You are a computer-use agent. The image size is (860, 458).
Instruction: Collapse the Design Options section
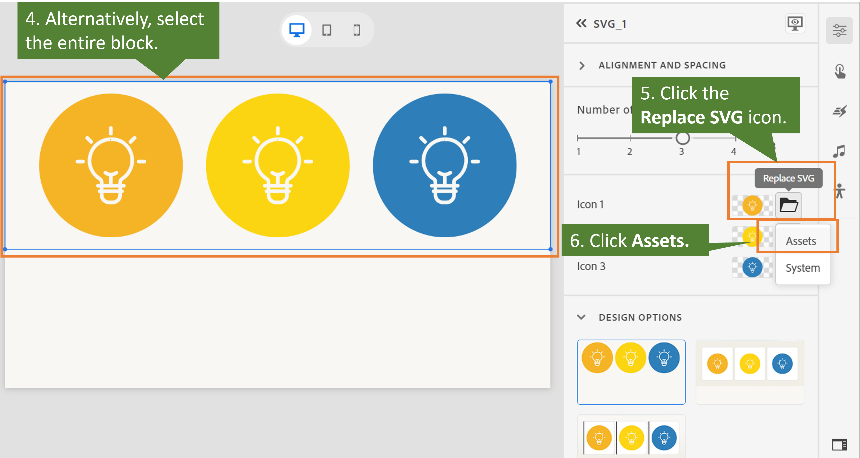583,317
